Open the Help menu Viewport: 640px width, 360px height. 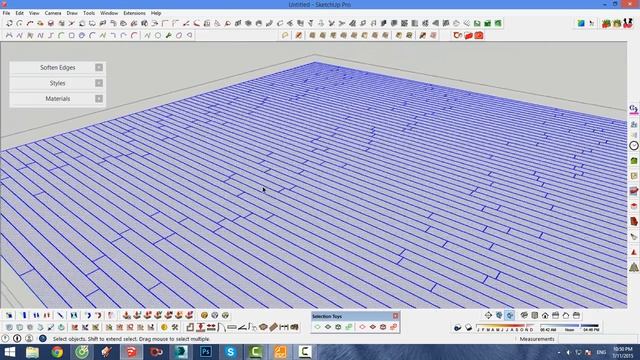156,13
